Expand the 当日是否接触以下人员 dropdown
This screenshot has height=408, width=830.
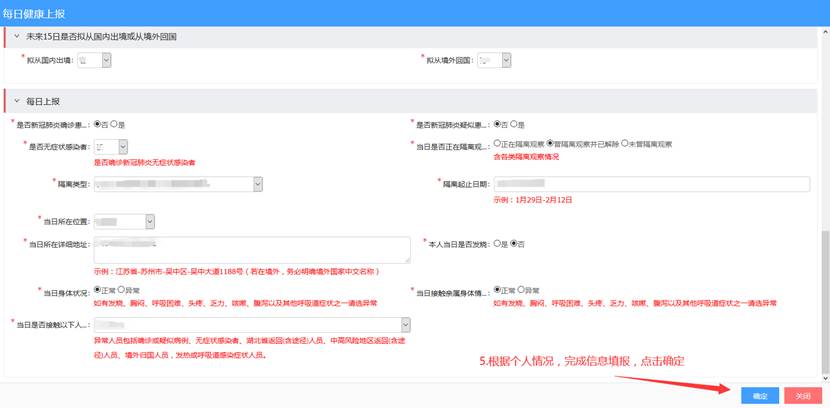[x=404, y=325]
